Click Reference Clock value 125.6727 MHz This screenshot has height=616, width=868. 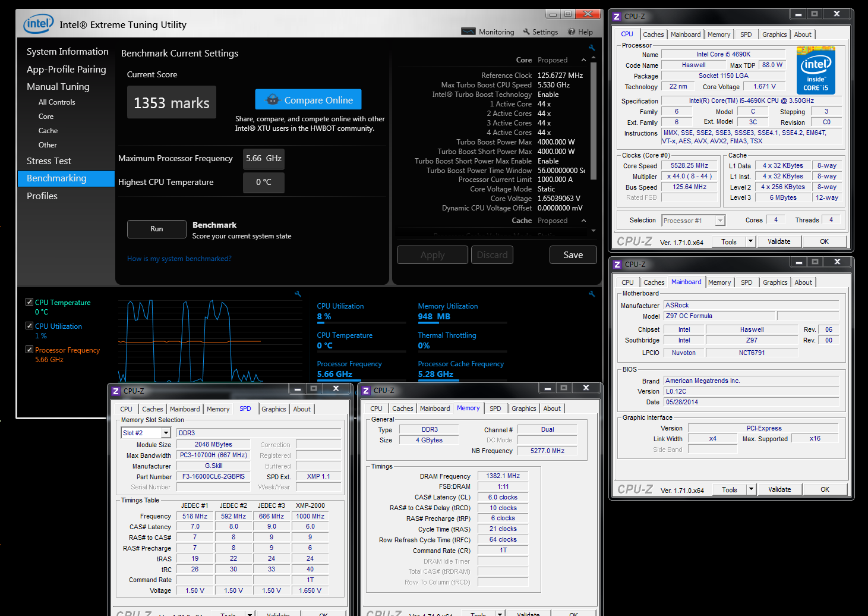pyautogui.click(x=560, y=76)
